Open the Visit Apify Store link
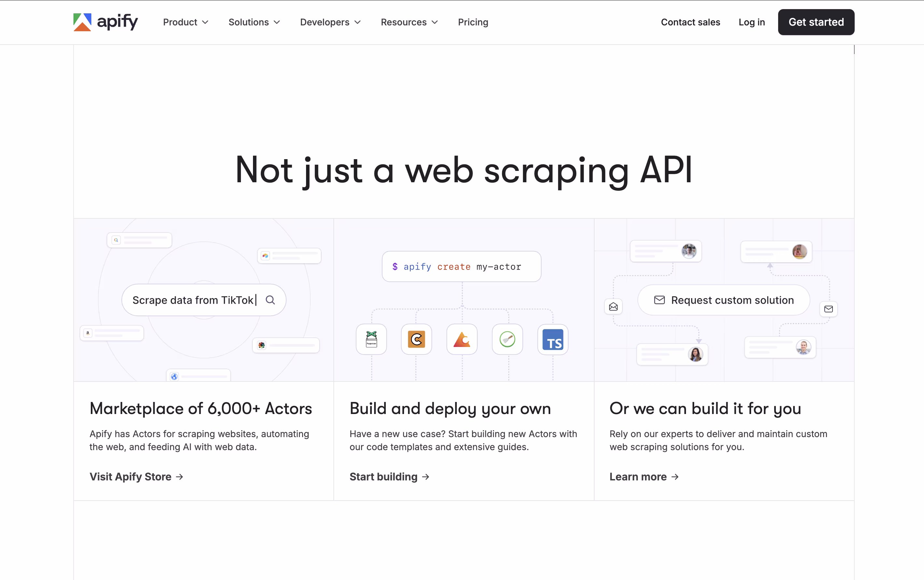Viewport: 924px width, 580px height. click(x=136, y=477)
